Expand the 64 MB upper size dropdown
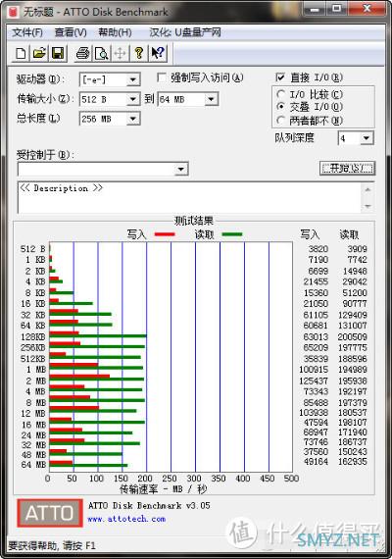The image size is (392, 559). [211, 99]
